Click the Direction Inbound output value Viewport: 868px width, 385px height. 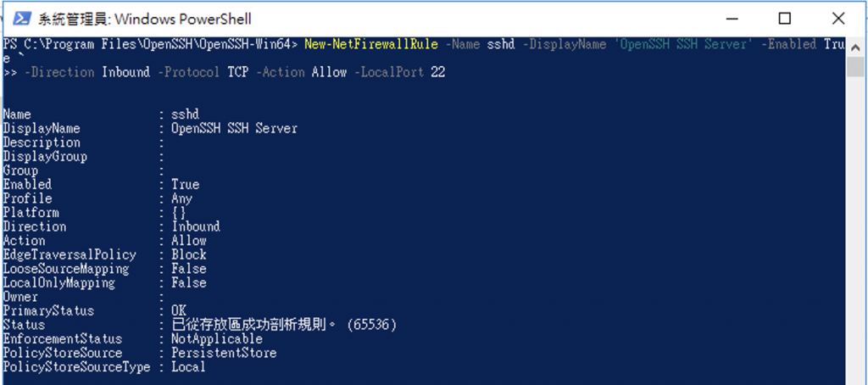(x=196, y=226)
